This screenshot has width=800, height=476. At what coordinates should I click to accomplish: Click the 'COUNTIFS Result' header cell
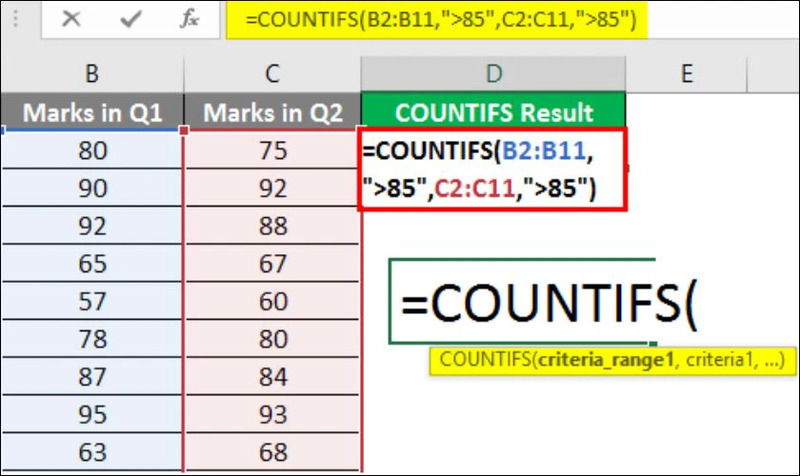(x=493, y=112)
